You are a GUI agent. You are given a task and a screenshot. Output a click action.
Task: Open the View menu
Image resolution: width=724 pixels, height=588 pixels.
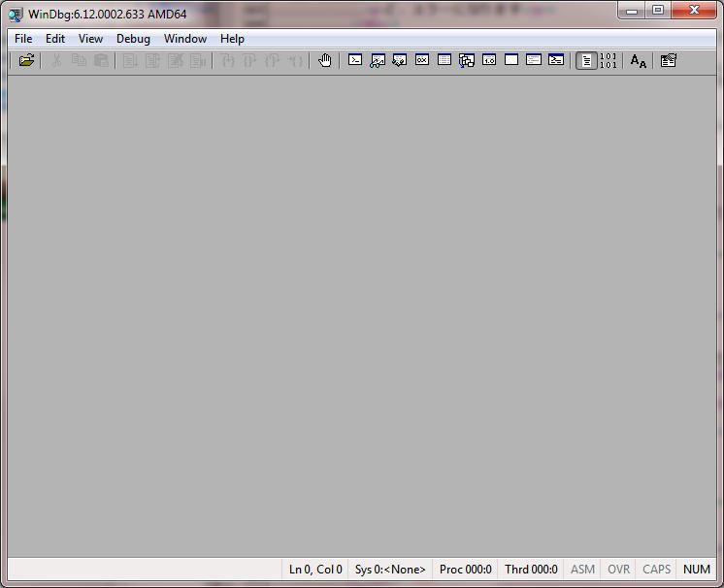(x=90, y=39)
